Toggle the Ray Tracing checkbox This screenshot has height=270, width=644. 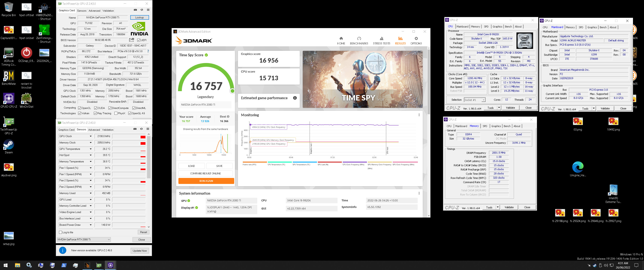[x=95, y=113]
